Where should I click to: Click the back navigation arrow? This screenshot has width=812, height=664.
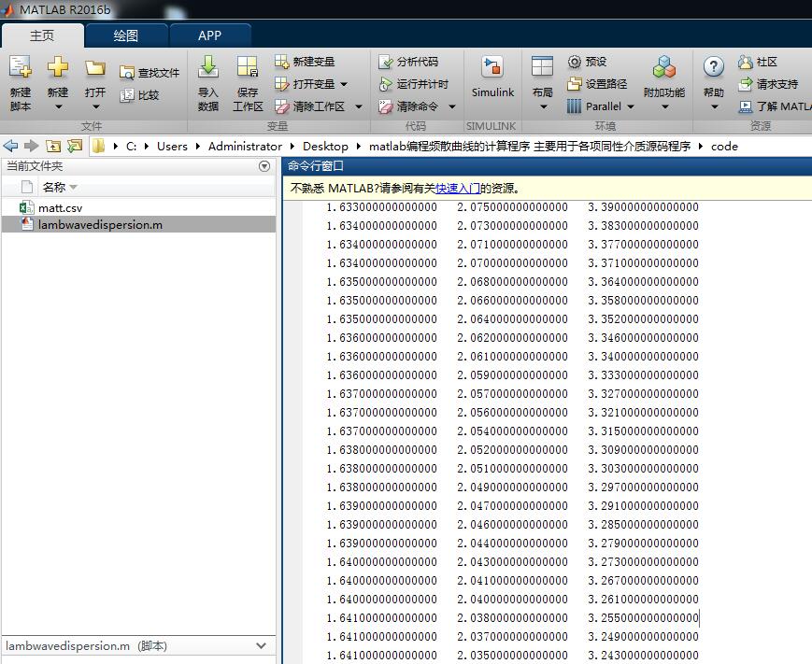[x=10, y=147]
